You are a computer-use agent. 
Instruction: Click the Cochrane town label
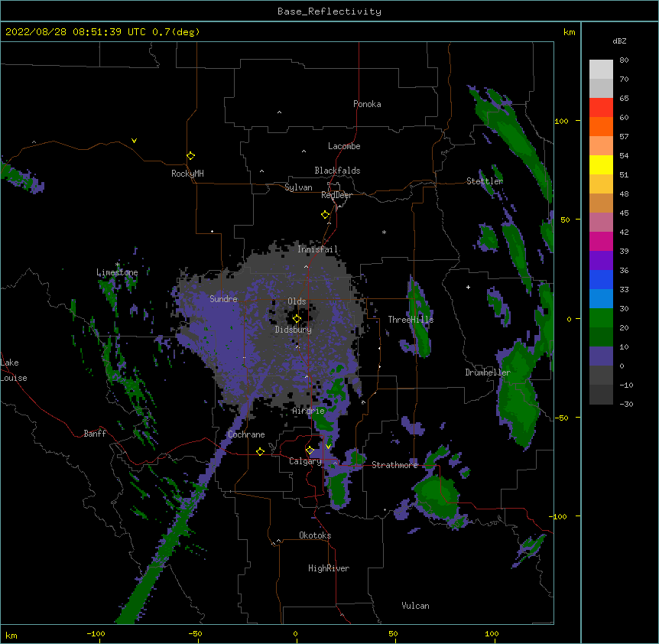tap(246, 434)
